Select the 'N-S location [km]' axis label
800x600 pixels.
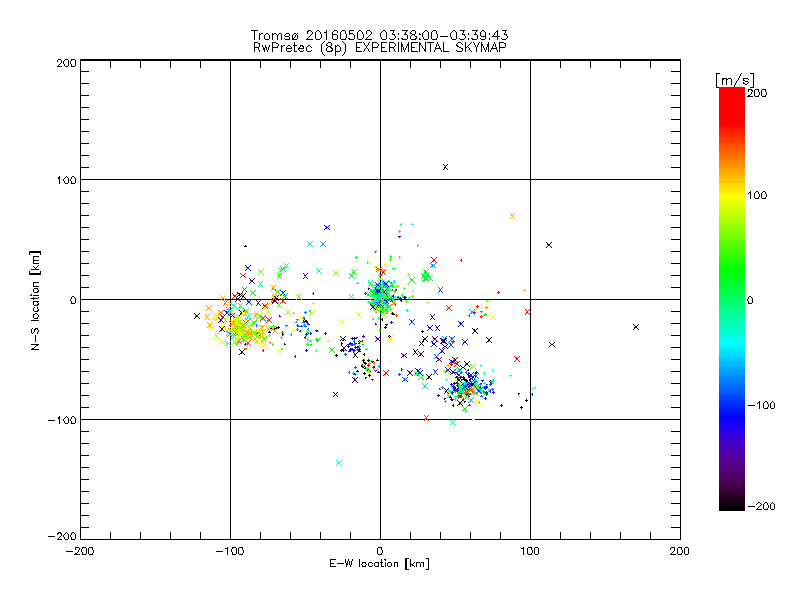[x=35, y=300]
